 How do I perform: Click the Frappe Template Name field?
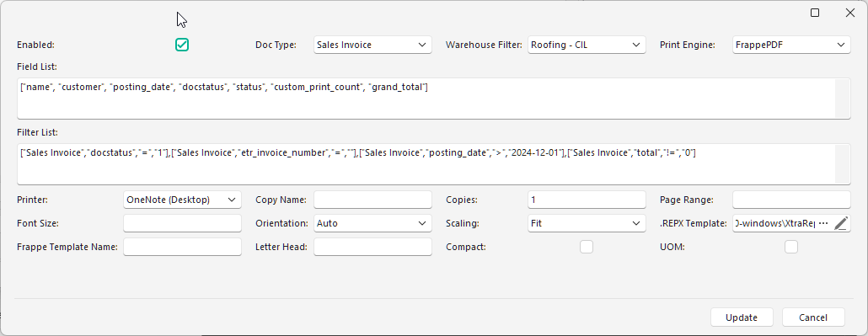click(183, 247)
